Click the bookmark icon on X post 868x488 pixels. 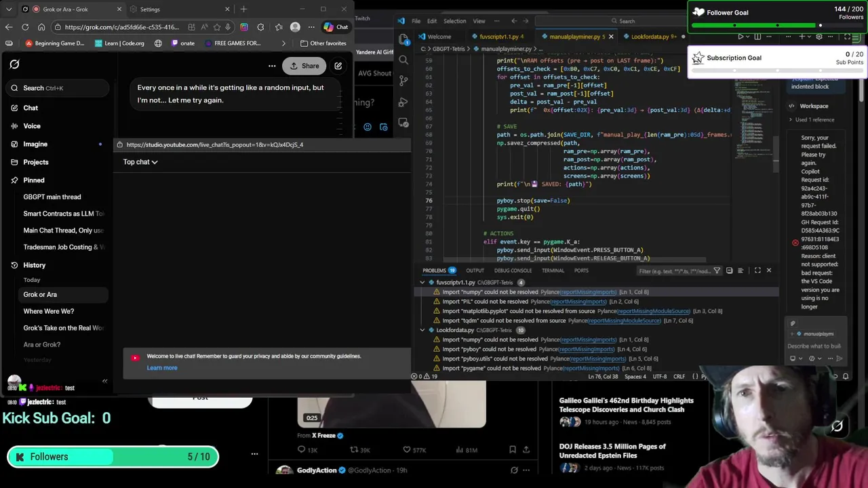[x=512, y=449]
